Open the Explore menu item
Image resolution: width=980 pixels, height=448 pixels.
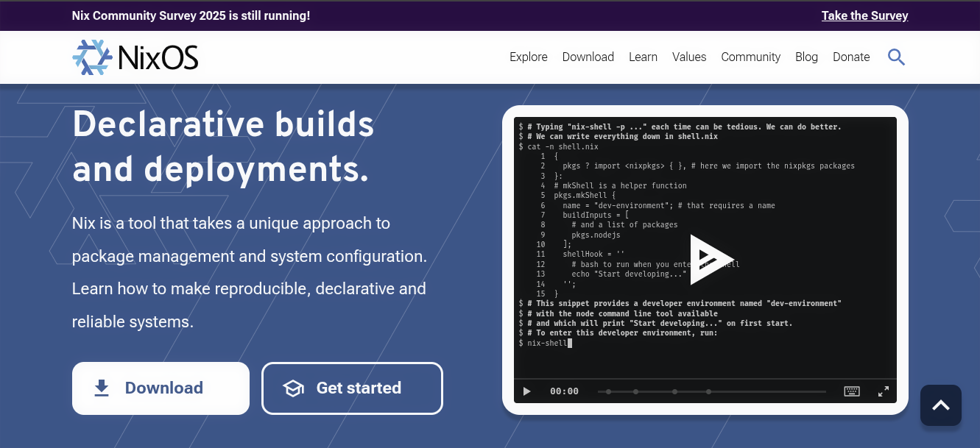point(528,57)
